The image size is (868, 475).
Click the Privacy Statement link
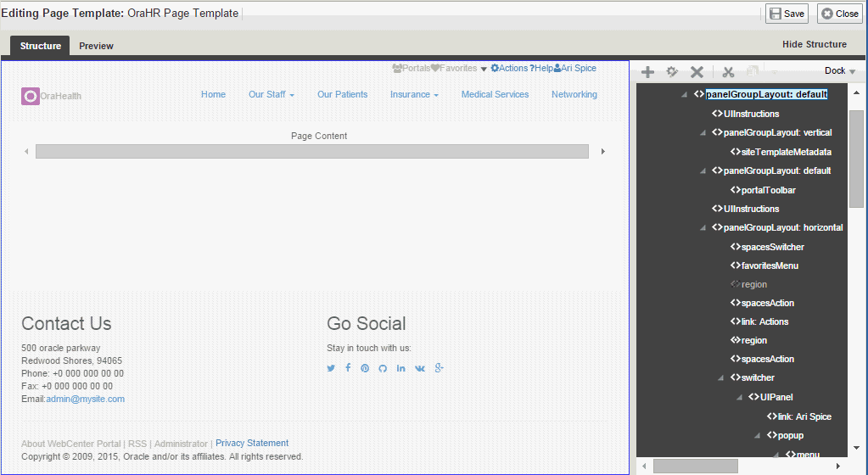252,443
